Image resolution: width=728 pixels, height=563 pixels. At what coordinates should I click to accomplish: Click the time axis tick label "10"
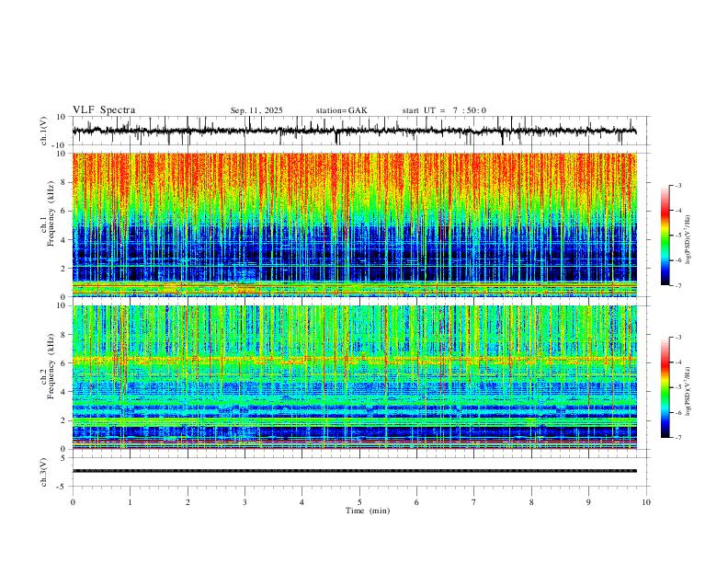coord(646,502)
